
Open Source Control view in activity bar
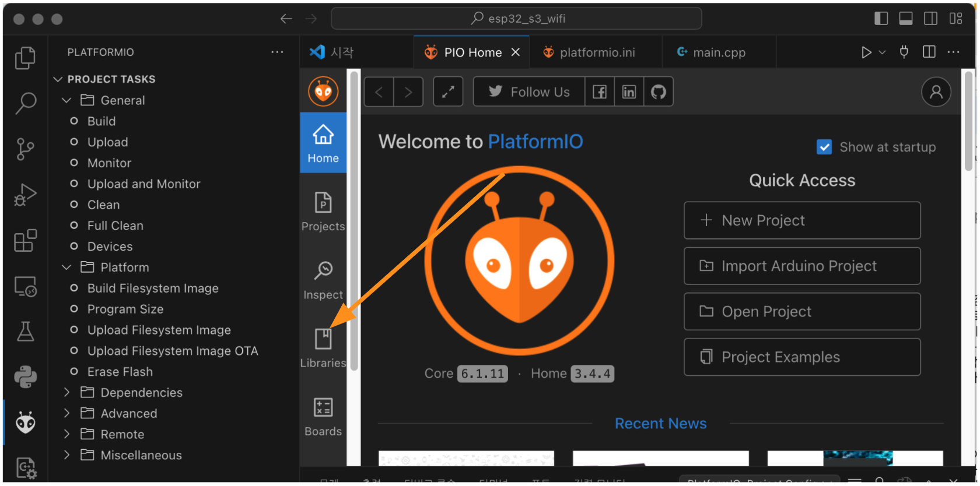pos(25,149)
